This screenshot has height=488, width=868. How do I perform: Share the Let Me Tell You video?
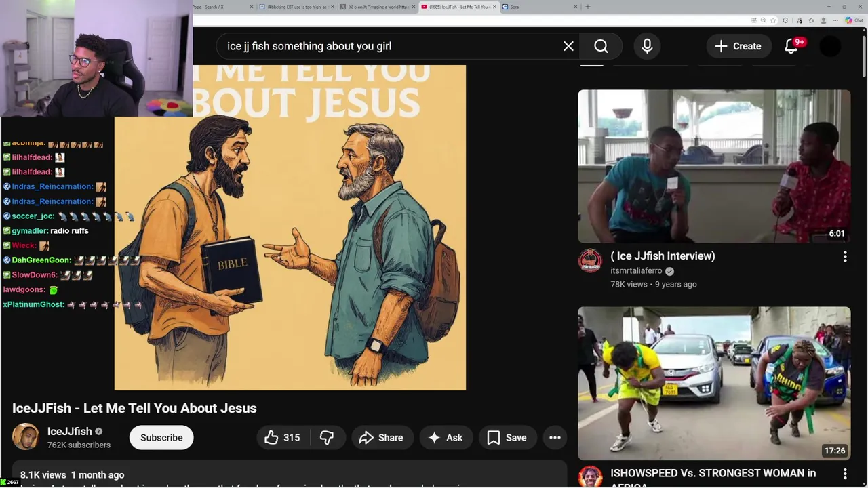[x=381, y=438]
